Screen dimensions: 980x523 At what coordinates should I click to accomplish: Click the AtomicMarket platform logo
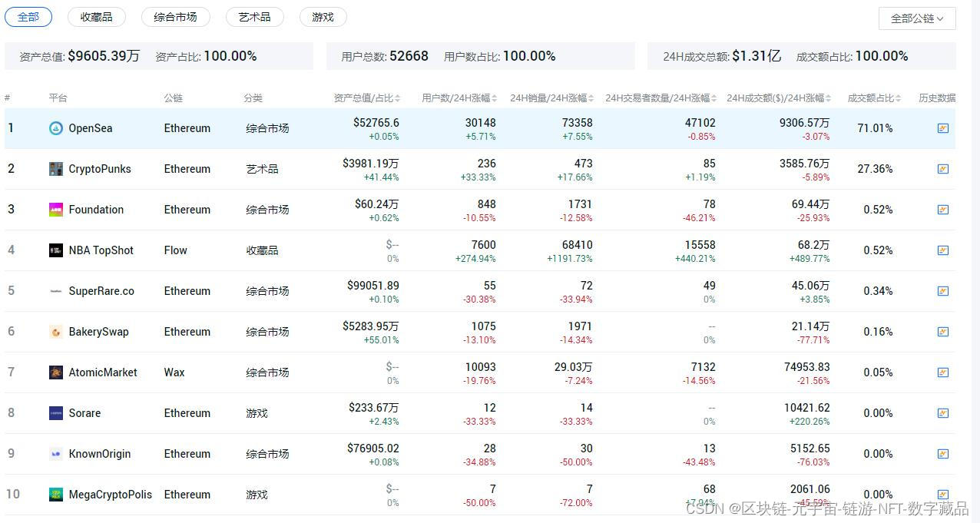[x=56, y=372]
